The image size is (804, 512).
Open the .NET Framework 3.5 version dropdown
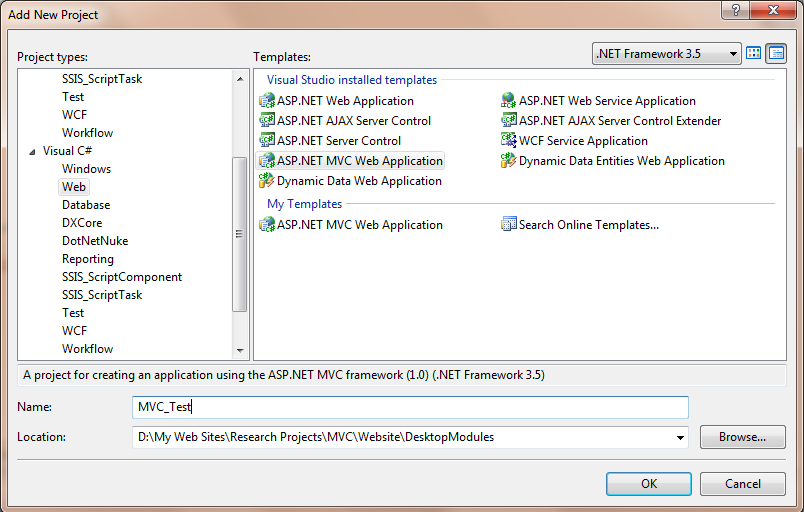coord(667,53)
